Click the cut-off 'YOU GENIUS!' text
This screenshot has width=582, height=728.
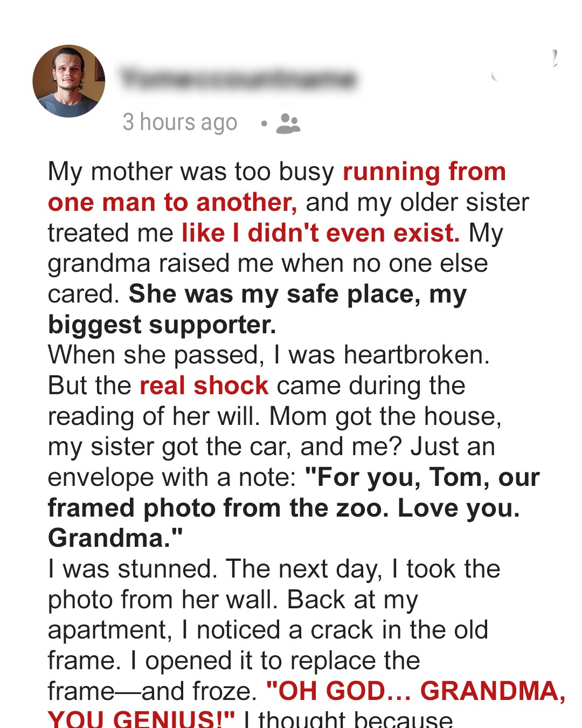[x=141, y=720]
